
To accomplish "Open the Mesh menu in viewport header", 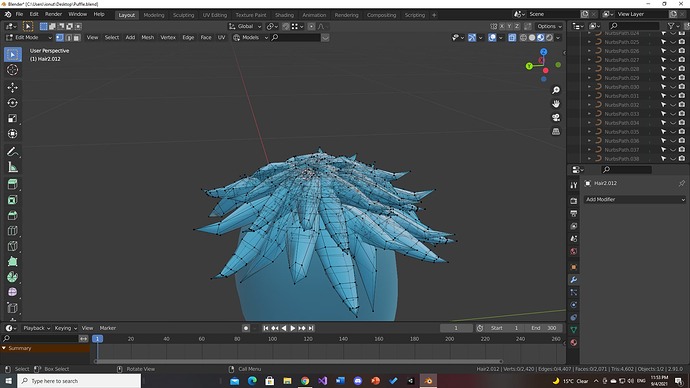I will [147, 37].
